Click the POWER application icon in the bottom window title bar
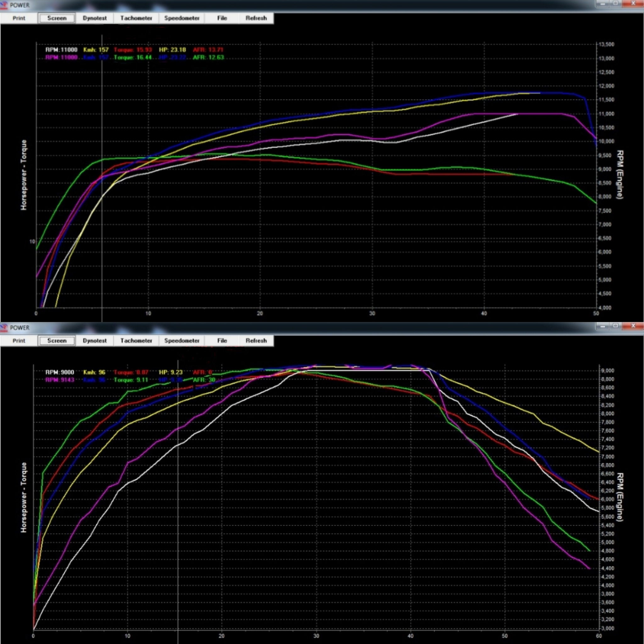The image size is (644, 644). (5, 328)
